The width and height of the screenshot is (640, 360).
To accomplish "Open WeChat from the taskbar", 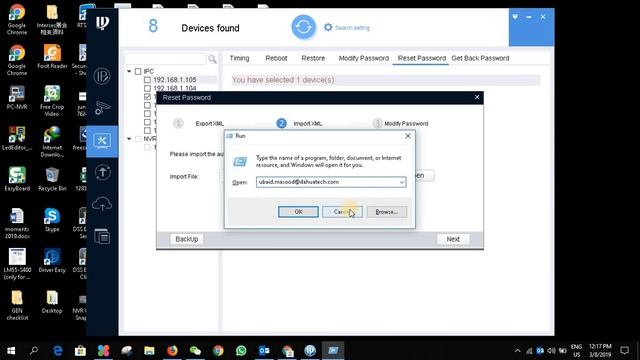I will click(x=195, y=351).
